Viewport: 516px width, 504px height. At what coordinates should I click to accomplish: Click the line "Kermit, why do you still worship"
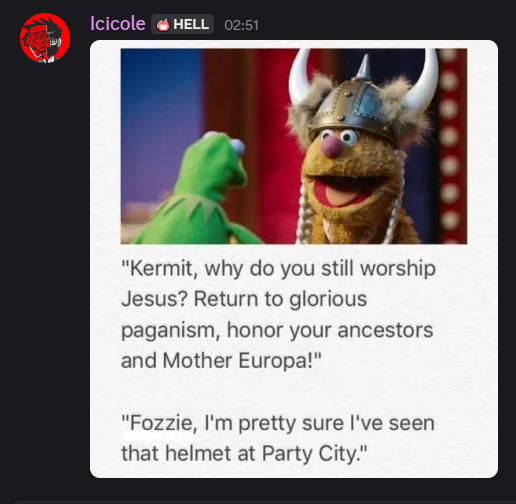pyautogui.click(x=278, y=268)
